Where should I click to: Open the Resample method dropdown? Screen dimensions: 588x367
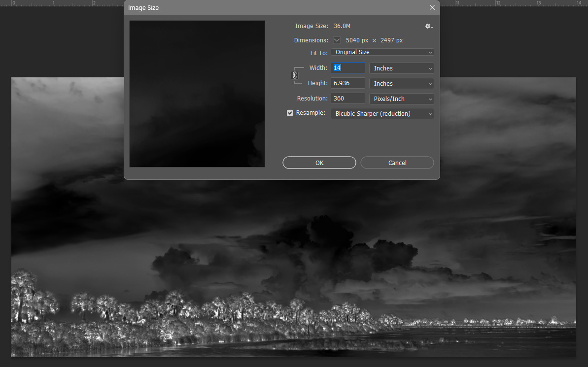[382, 114]
